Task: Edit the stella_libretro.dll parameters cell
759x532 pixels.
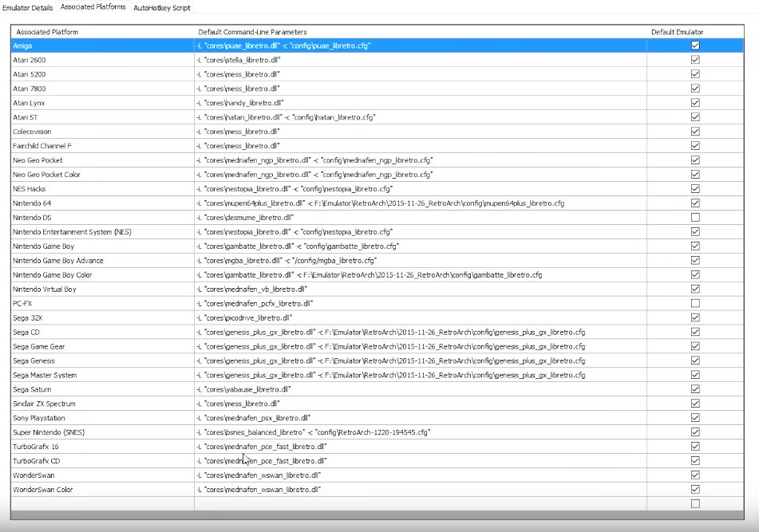Action: pos(420,60)
